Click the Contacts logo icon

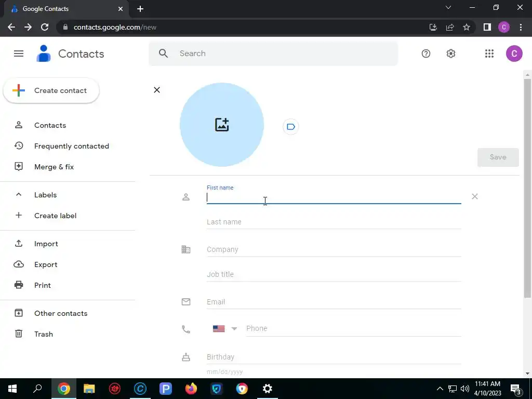pos(44,54)
